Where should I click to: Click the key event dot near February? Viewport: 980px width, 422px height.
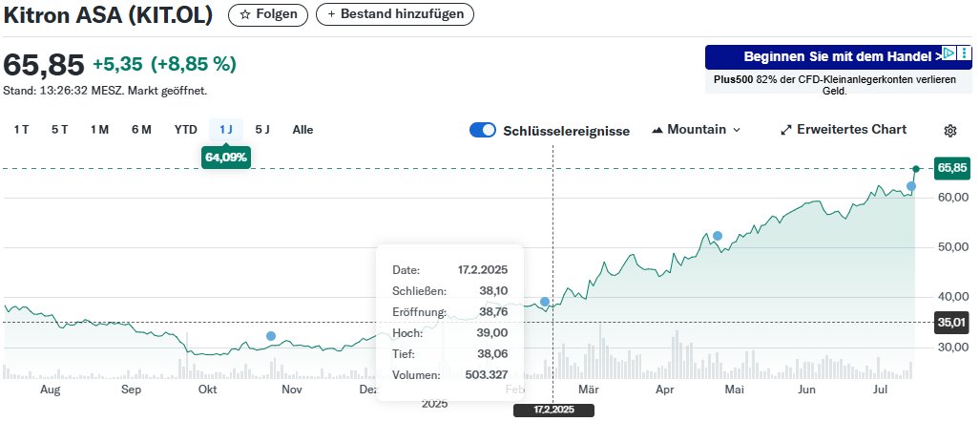(x=545, y=302)
